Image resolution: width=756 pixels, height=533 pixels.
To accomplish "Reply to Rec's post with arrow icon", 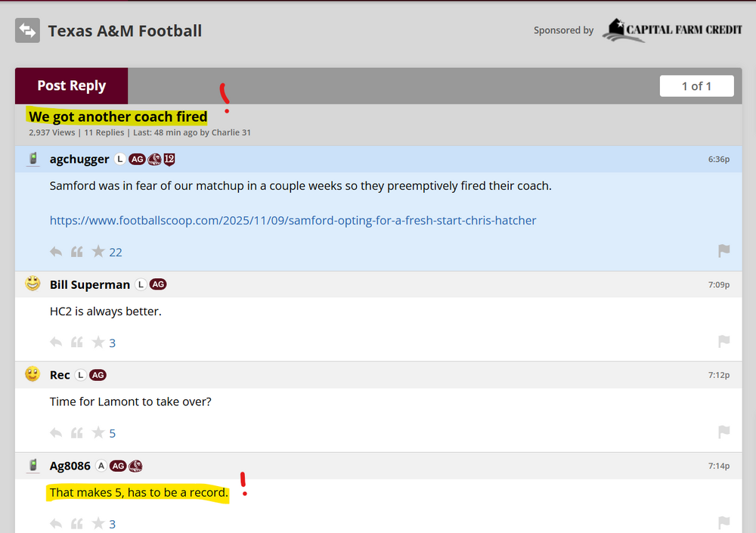I will (x=56, y=433).
